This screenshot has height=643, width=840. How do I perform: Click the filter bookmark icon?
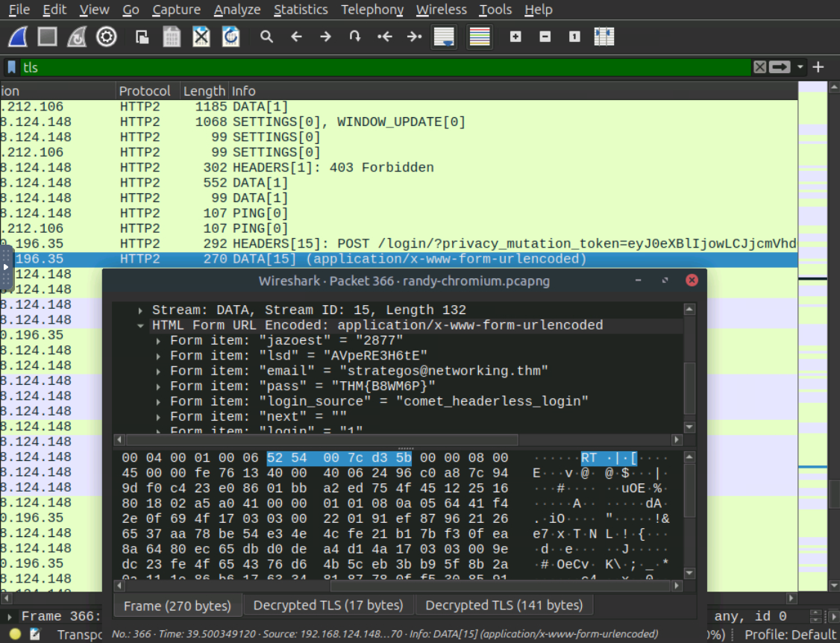click(12, 67)
